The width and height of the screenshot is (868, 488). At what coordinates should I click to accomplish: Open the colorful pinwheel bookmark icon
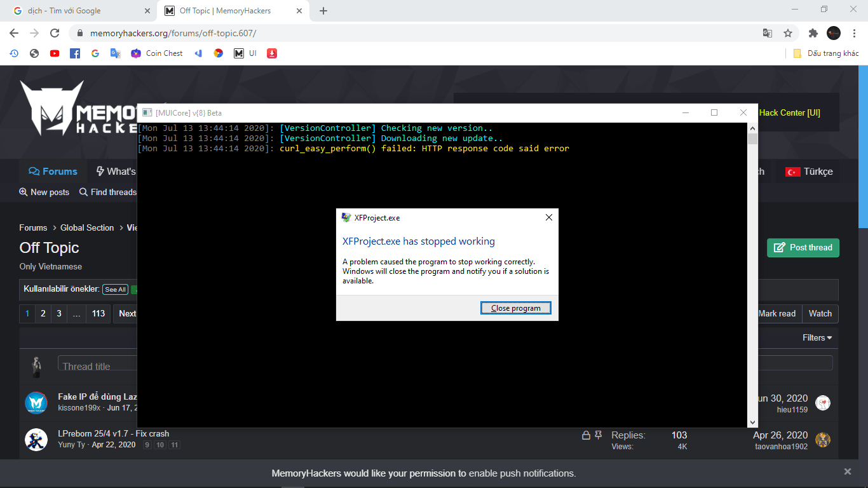[219, 53]
